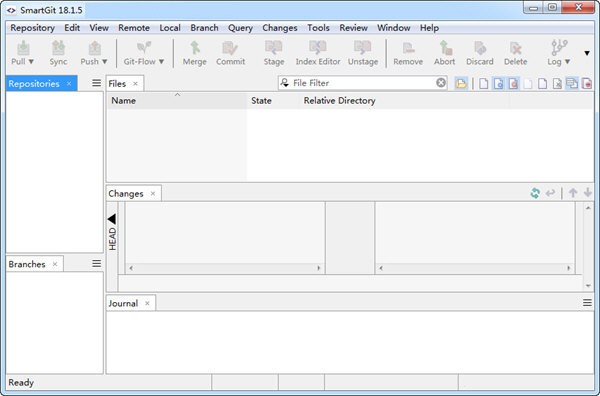Image resolution: width=600 pixels, height=396 pixels.
Task: Go to next change with down arrow
Action: [x=588, y=193]
